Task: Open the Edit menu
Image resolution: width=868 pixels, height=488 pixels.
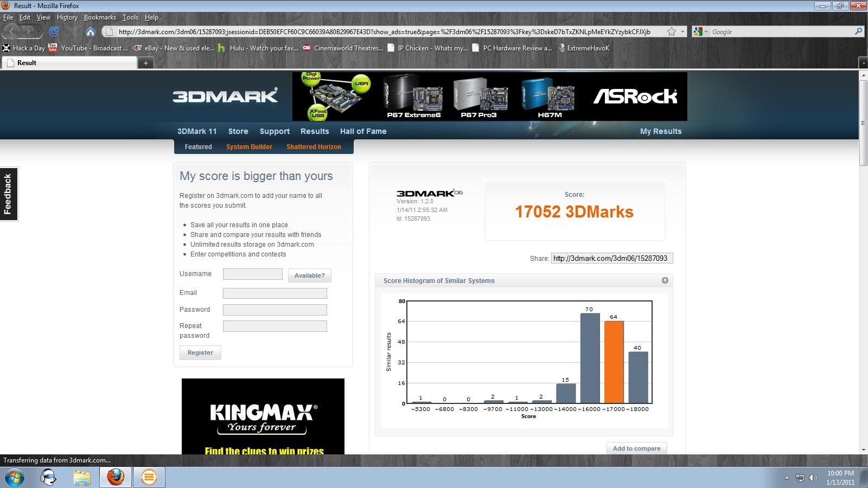Action: coord(25,17)
